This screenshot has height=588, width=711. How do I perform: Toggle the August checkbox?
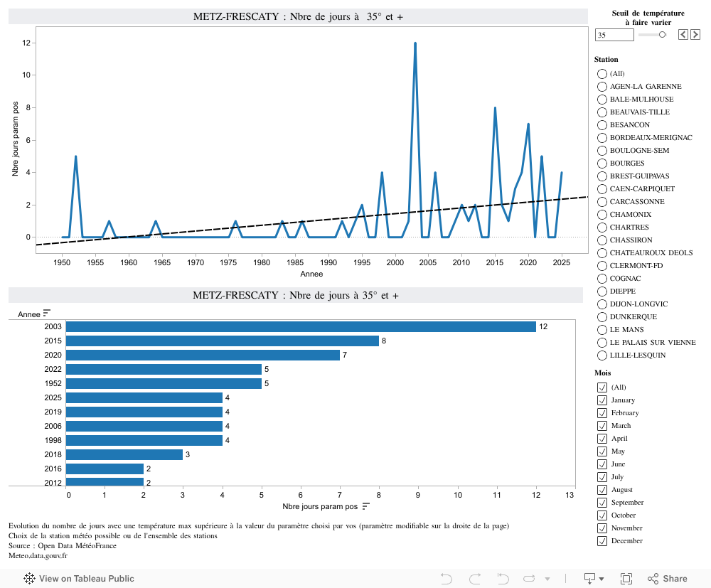[602, 490]
